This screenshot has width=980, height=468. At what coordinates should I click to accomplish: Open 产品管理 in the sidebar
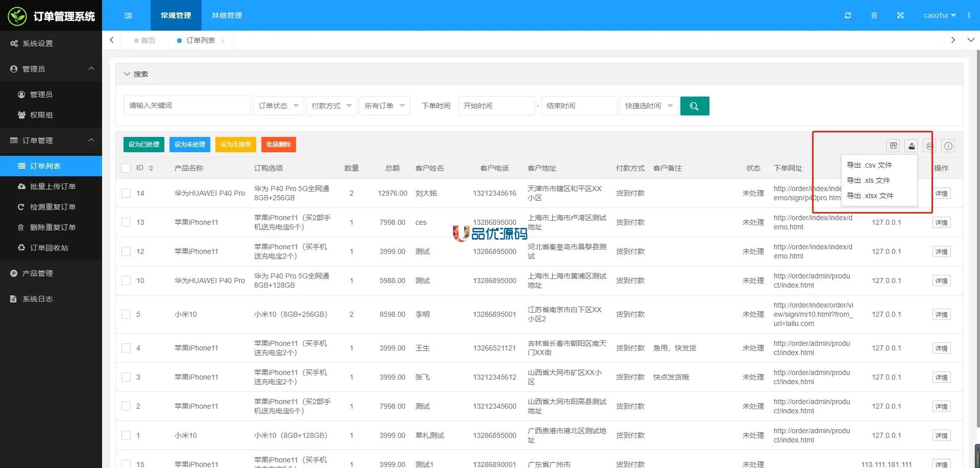tap(51, 273)
